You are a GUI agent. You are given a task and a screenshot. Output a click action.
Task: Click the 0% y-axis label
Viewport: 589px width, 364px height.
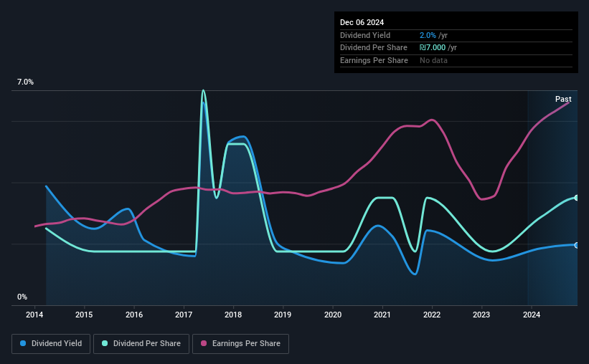(22, 297)
